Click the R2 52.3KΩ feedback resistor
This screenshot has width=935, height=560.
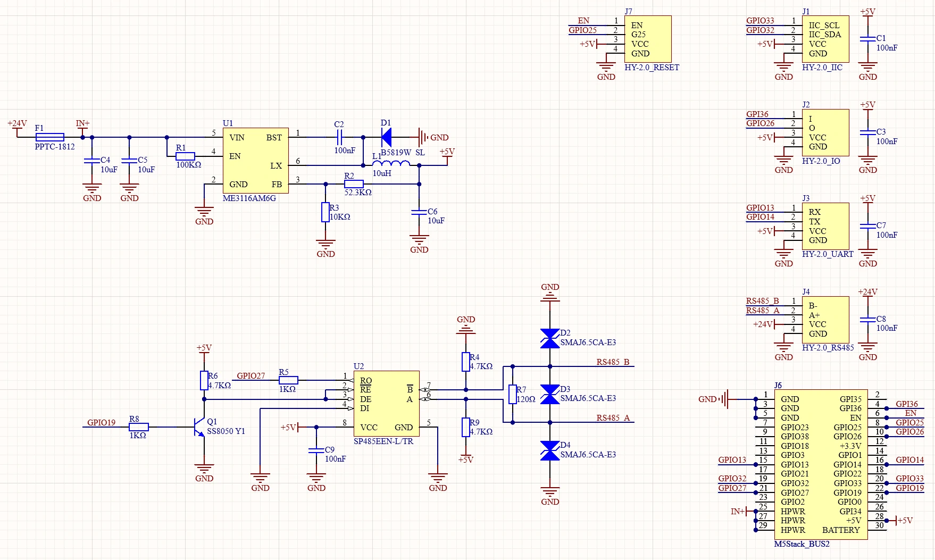click(x=353, y=184)
